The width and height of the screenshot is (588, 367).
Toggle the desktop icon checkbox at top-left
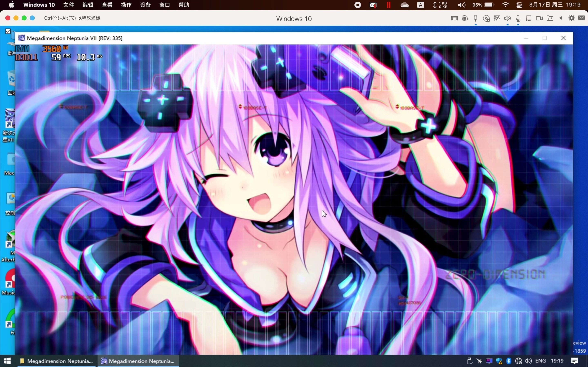pyautogui.click(x=8, y=31)
